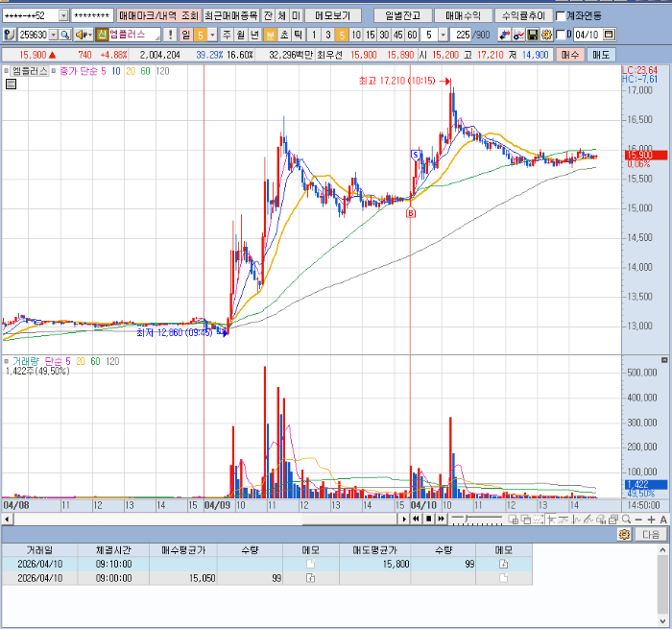Click the 수익률추이 button
This screenshot has height=629, width=672.
pos(523,16)
